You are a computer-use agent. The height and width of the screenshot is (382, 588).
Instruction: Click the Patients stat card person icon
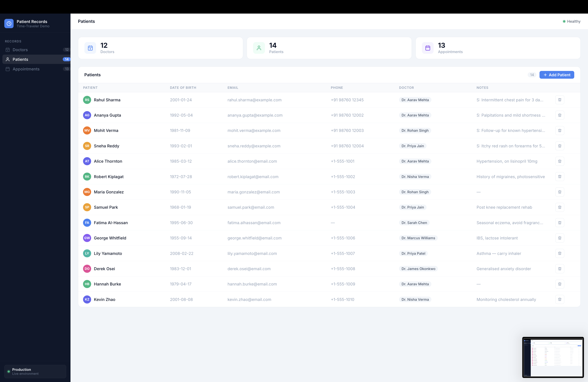259,48
